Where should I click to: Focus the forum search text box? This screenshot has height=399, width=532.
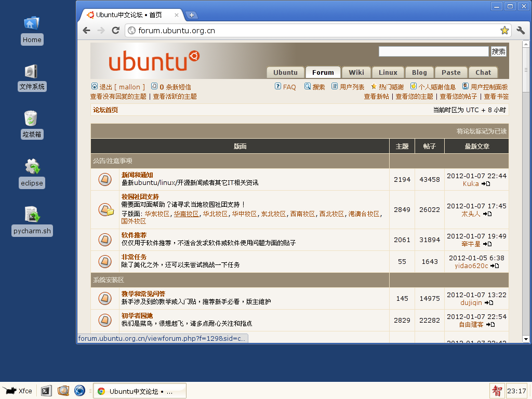[434, 51]
